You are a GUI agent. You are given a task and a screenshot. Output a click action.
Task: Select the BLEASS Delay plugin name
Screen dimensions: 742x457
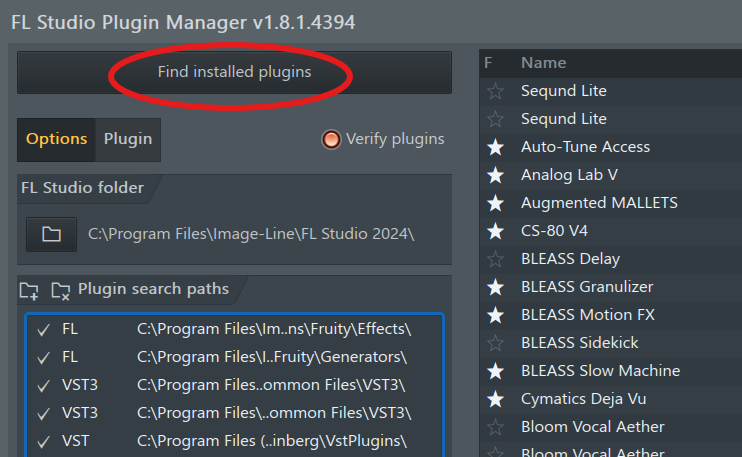tap(570, 259)
